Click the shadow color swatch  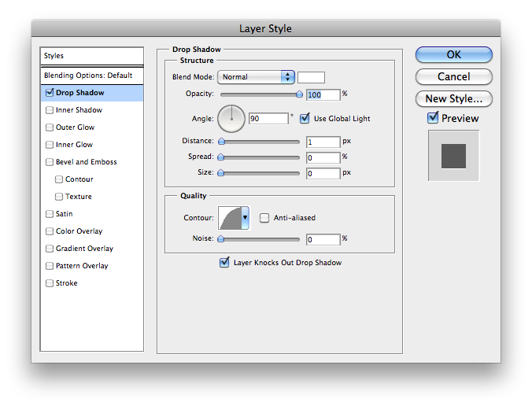(311, 77)
